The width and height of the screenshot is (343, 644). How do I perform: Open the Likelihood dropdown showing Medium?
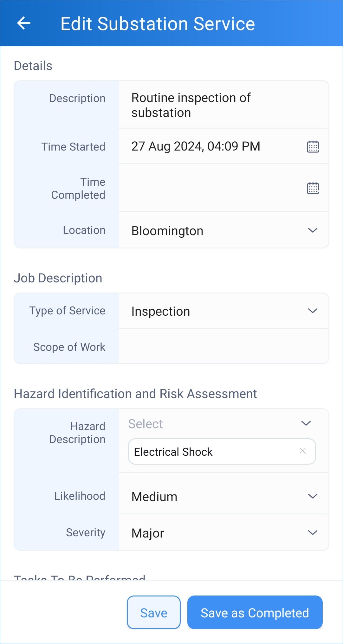[x=313, y=496]
